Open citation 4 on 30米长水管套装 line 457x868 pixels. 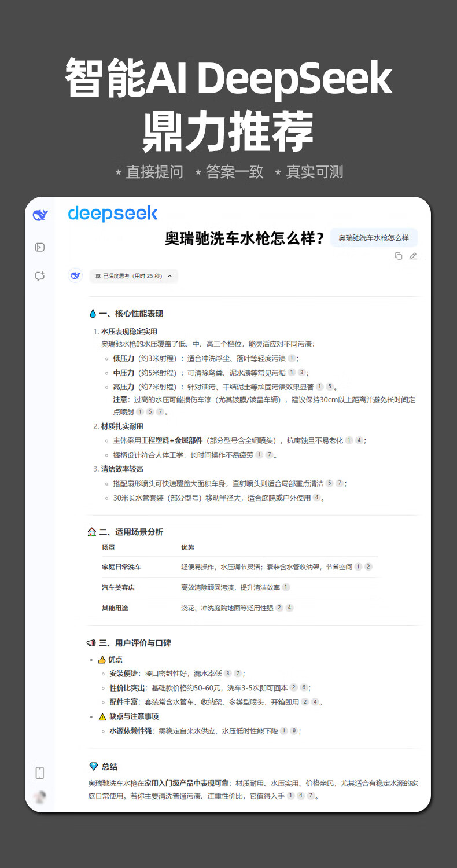[x=316, y=498]
